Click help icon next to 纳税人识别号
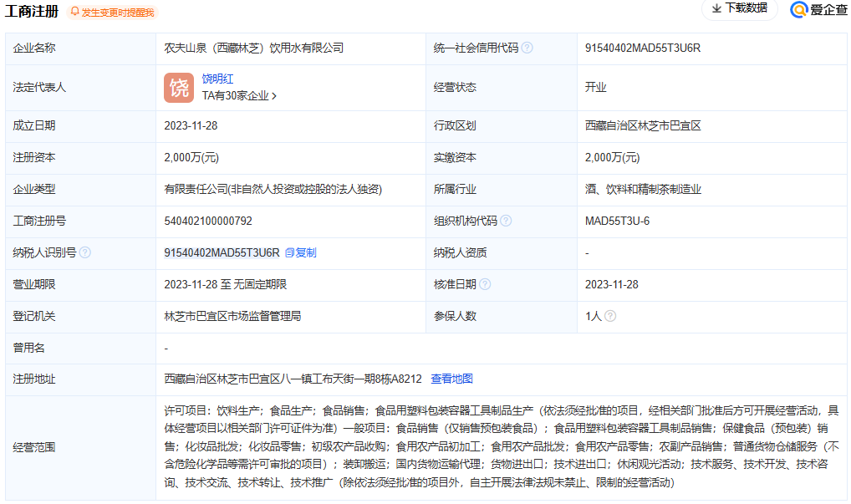Screen dimensions: 851x504 point(85,252)
